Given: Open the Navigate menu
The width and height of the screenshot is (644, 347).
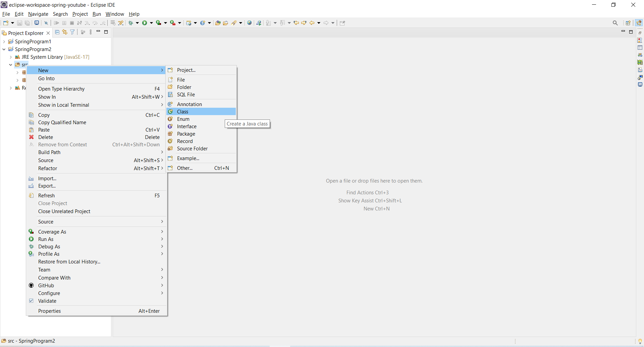Looking at the screenshot, I should 38,14.
